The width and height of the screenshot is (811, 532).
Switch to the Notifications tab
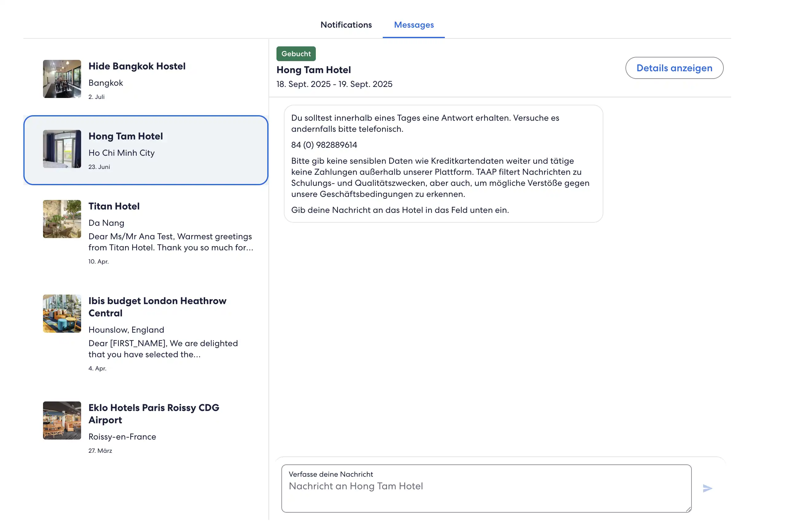coord(346,25)
